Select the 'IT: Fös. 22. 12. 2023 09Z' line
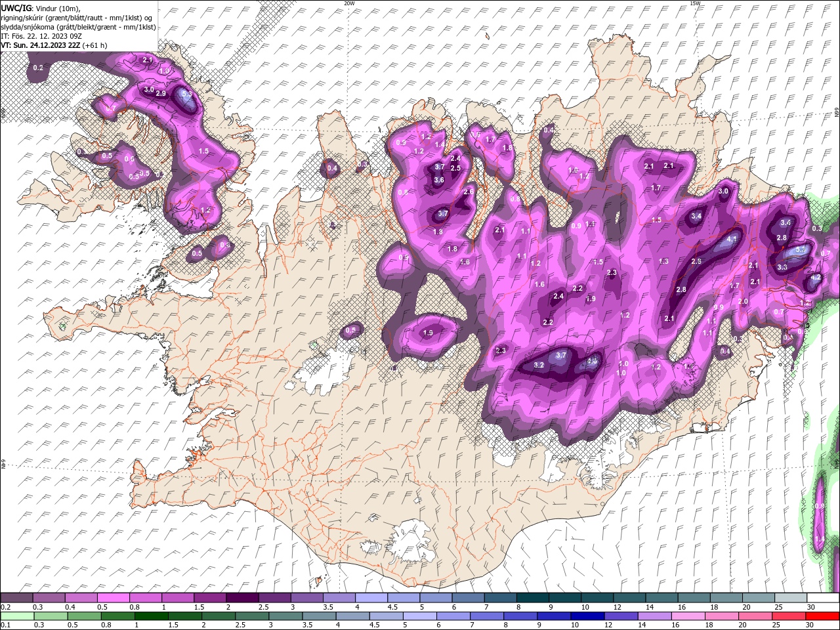 (41, 36)
